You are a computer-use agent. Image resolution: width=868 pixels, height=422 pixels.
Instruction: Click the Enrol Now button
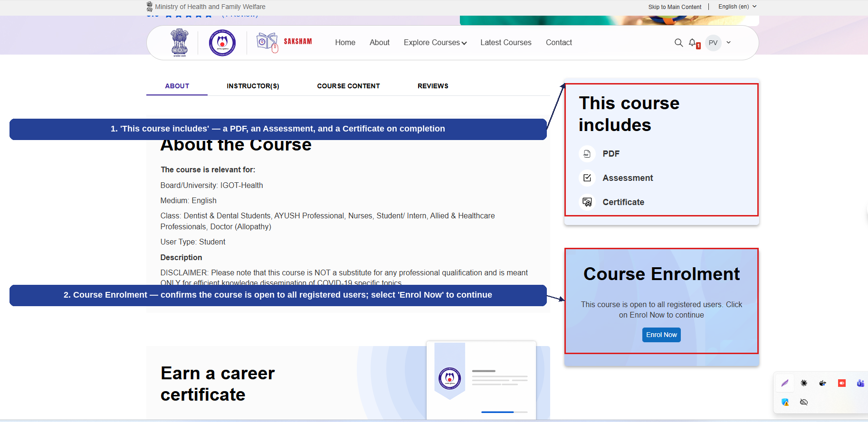click(661, 335)
